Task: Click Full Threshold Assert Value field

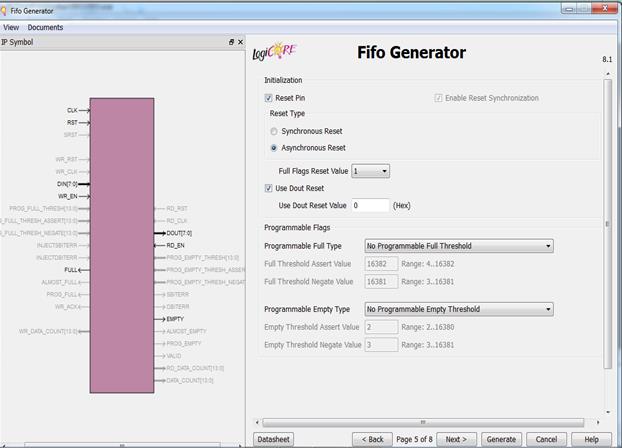Action: 381,264
